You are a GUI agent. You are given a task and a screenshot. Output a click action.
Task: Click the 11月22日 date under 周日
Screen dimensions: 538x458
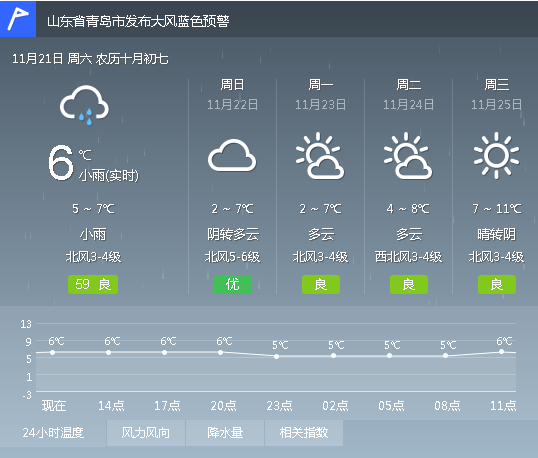(233, 105)
